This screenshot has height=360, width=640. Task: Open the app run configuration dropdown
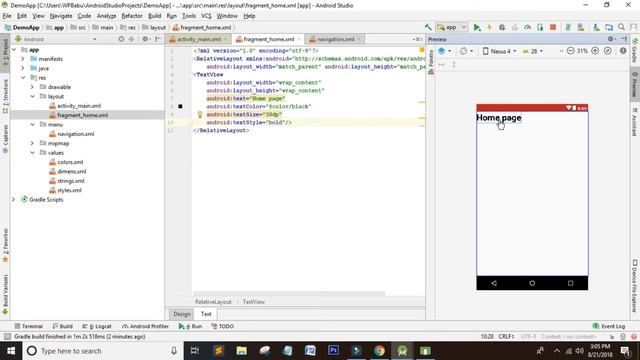click(x=451, y=27)
